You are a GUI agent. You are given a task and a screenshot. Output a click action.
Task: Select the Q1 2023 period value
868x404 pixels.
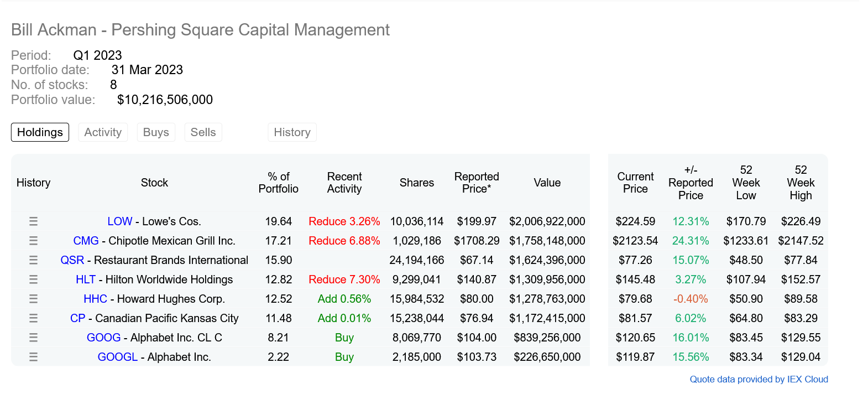click(97, 55)
